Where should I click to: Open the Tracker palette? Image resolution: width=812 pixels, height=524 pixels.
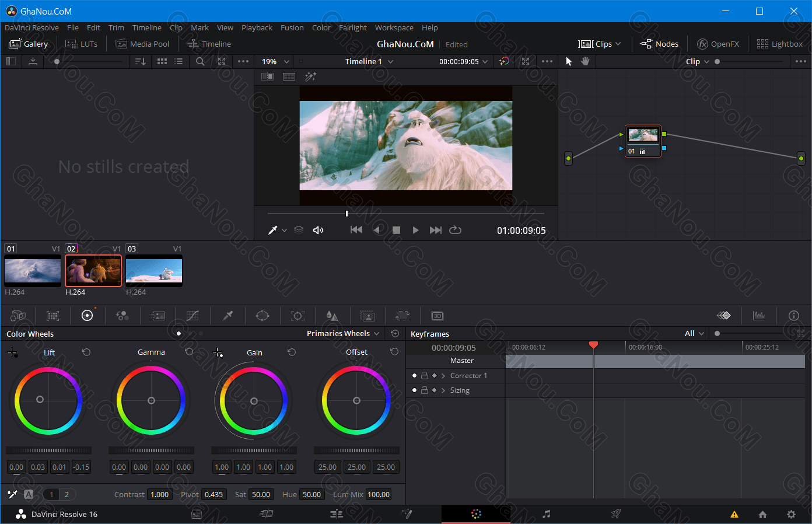(x=297, y=316)
